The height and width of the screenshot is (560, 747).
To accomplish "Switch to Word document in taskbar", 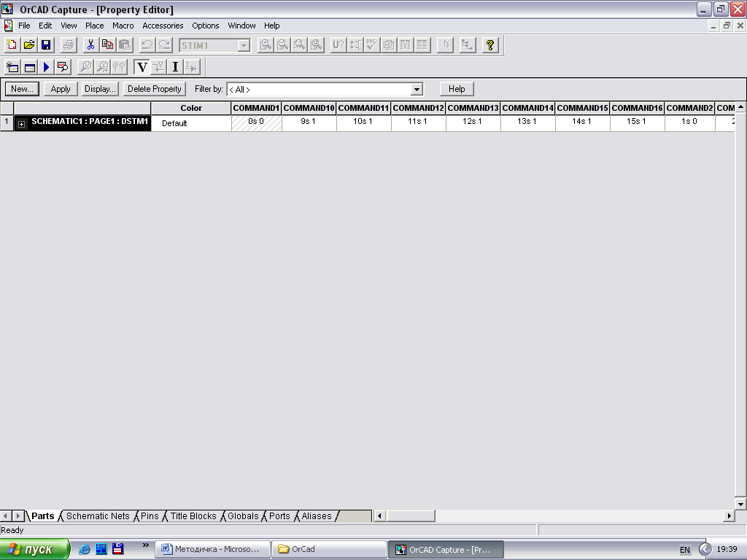I will [212, 549].
